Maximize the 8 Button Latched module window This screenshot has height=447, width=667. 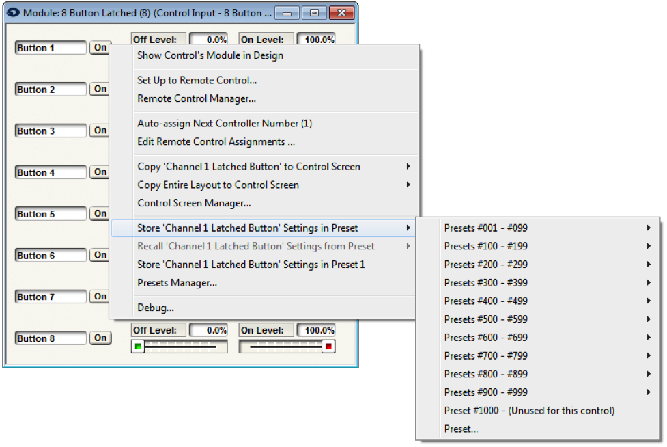(x=314, y=13)
